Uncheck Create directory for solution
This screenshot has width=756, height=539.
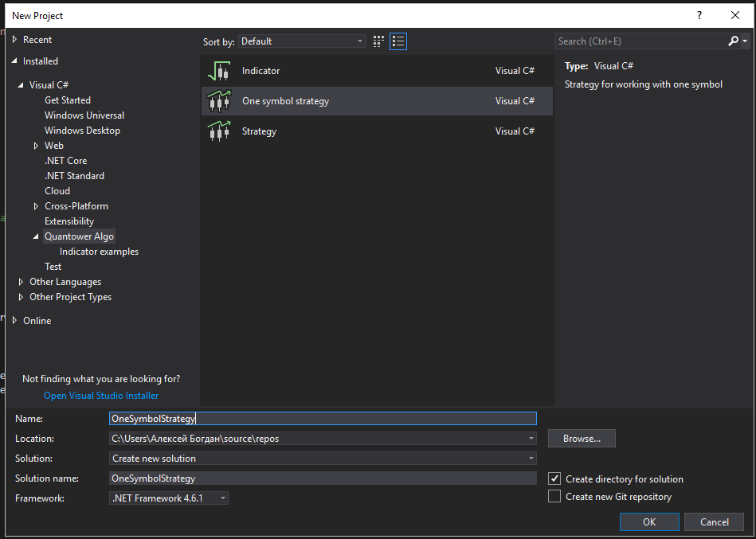[x=555, y=479]
